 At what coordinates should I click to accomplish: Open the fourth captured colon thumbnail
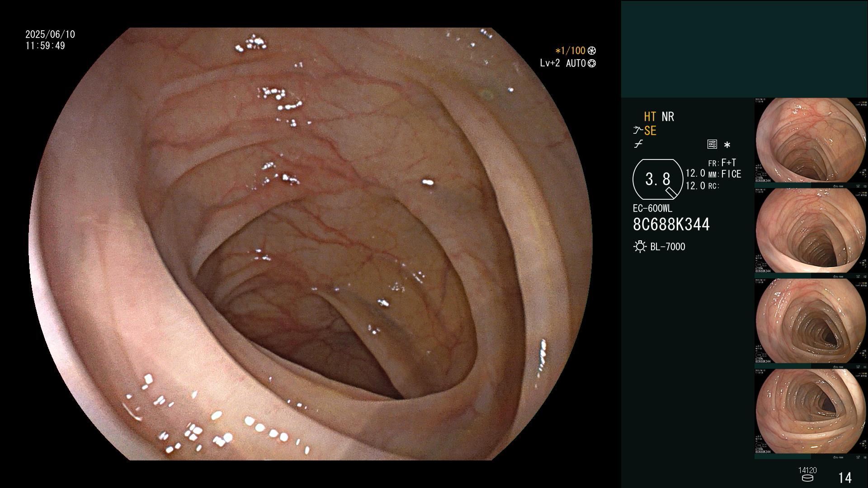811,412
